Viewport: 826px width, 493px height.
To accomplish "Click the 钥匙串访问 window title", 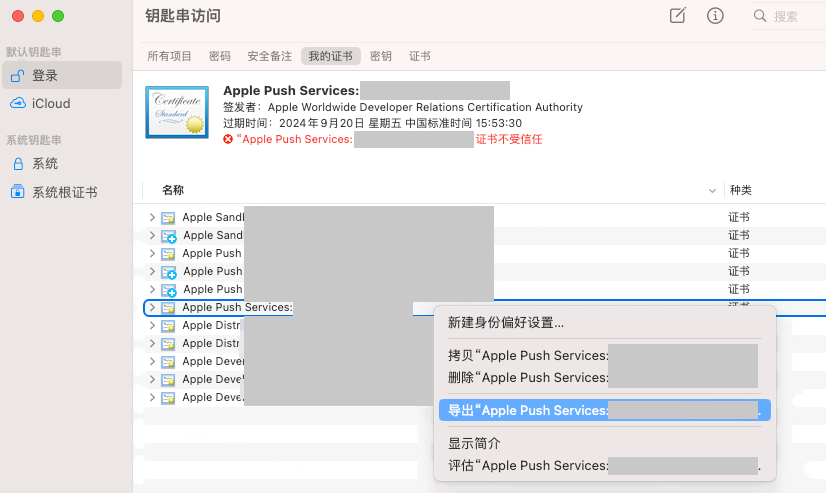I will (183, 16).
